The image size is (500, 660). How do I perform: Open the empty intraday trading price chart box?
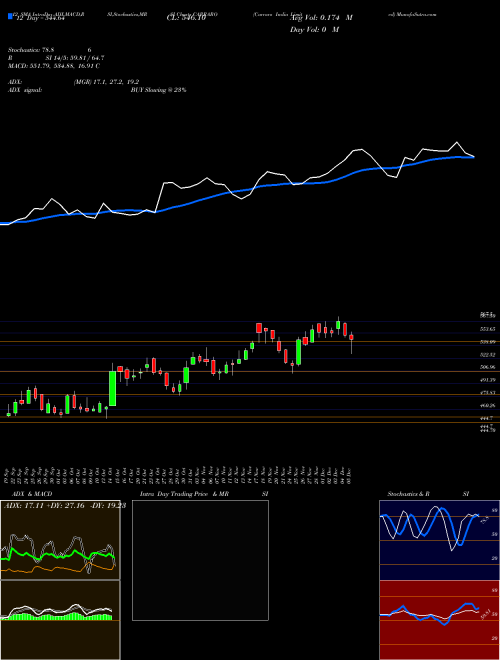pyautogui.click(x=200, y=560)
